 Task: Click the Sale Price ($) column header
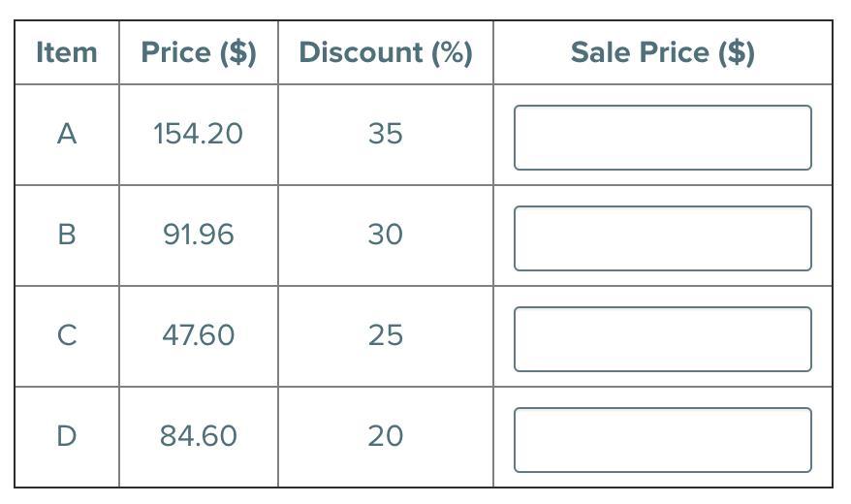(x=662, y=52)
